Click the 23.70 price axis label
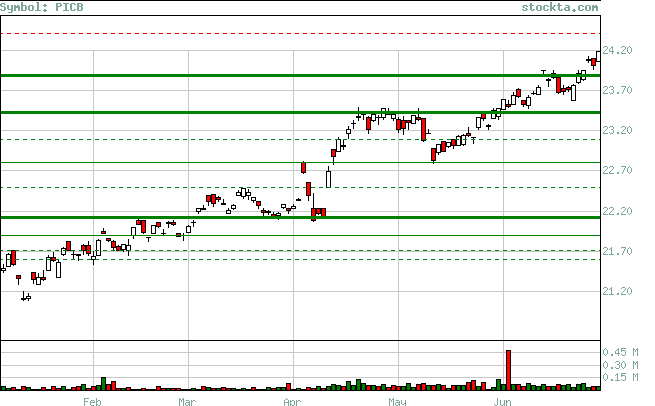This screenshot has height=406, width=655. point(617,90)
